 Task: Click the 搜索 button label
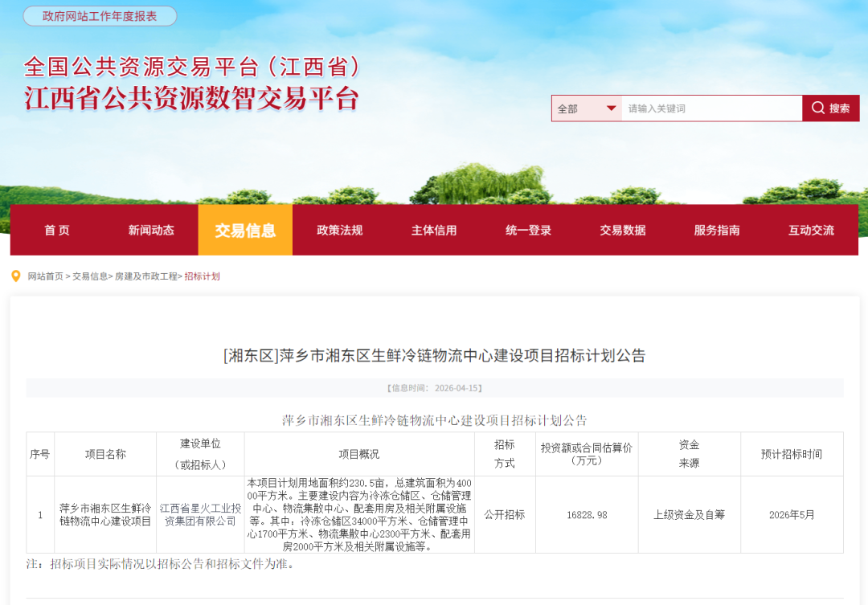[x=839, y=108]
